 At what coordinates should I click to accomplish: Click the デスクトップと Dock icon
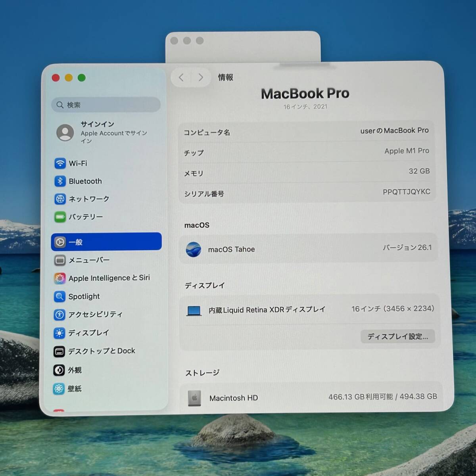pyautogui.click(x=59, y=351)
